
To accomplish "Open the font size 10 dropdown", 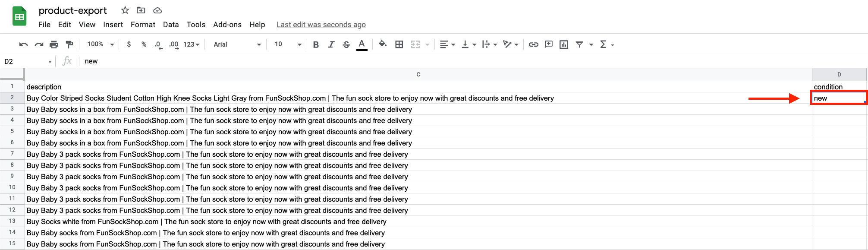I will pyautogui.click(x=288, y=44).
